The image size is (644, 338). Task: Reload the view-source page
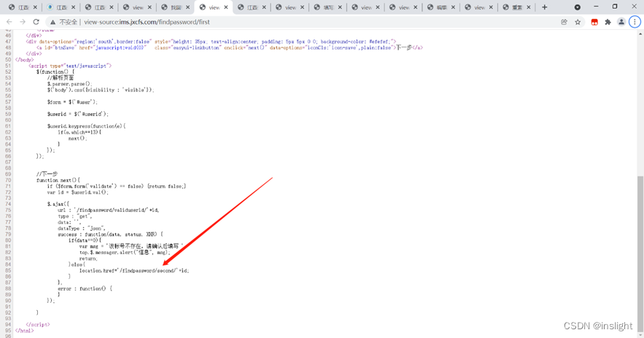(36, 22)
